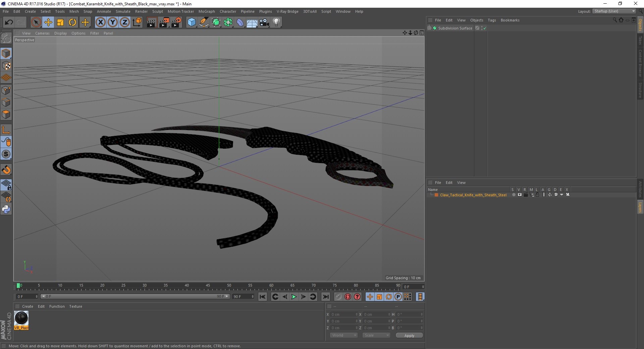The image size is (644, 349).
Task: Open the Spline pen tool
Action: [x=204, y=22]
